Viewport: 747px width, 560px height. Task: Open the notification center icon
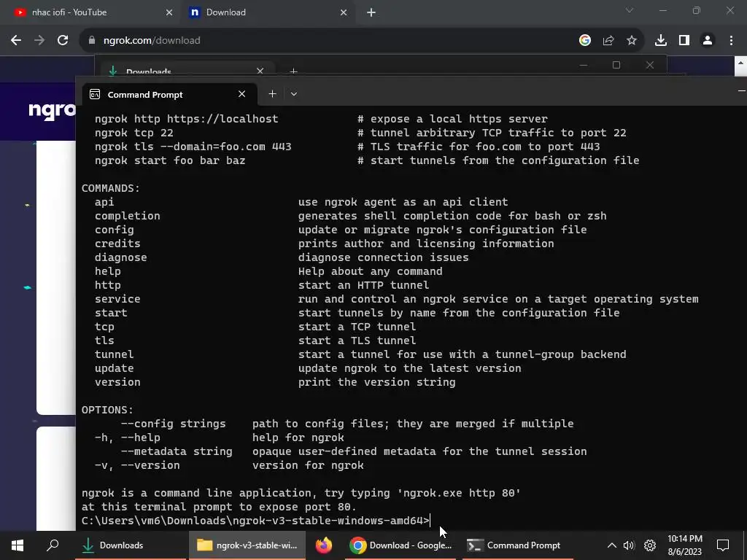click(x=723, y=545)
